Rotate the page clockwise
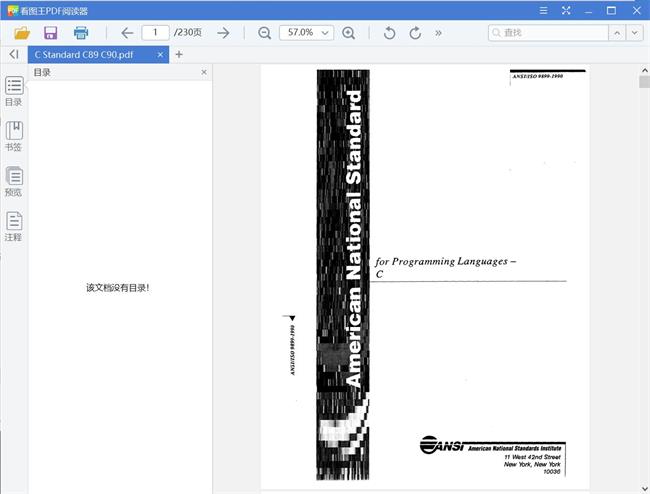The image size is (650, 494). pos(415,33)
